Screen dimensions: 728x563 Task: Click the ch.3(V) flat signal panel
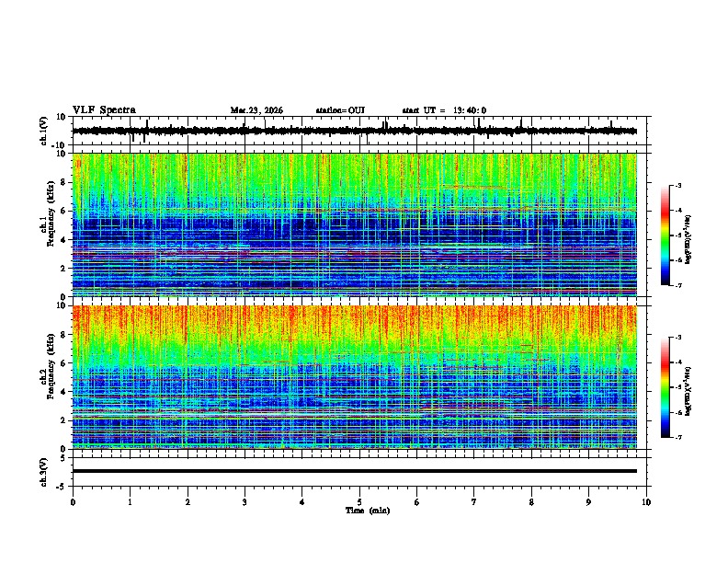pos(358,472)
